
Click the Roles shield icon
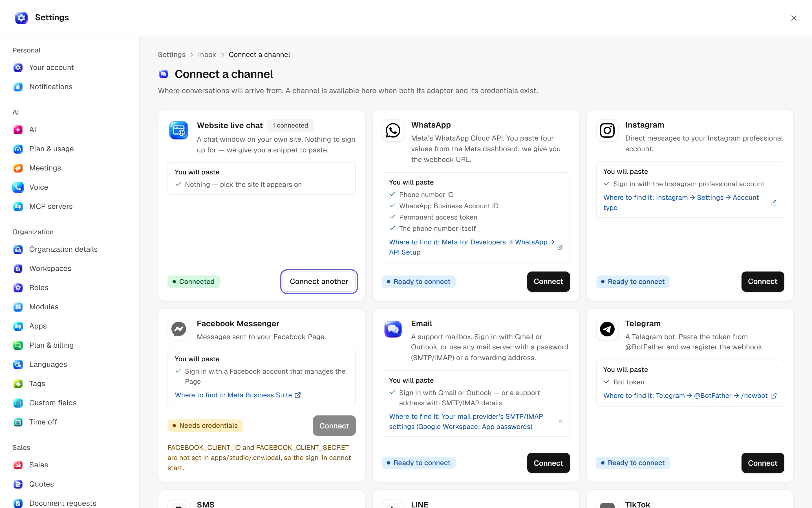(x=18, y=288)
